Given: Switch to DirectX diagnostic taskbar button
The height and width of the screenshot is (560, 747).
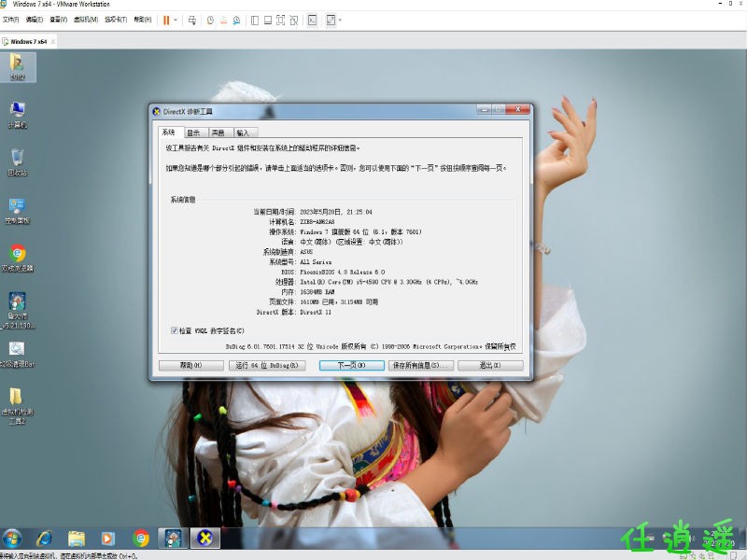Looking at the screenshot, I should (x=204, y=539).
